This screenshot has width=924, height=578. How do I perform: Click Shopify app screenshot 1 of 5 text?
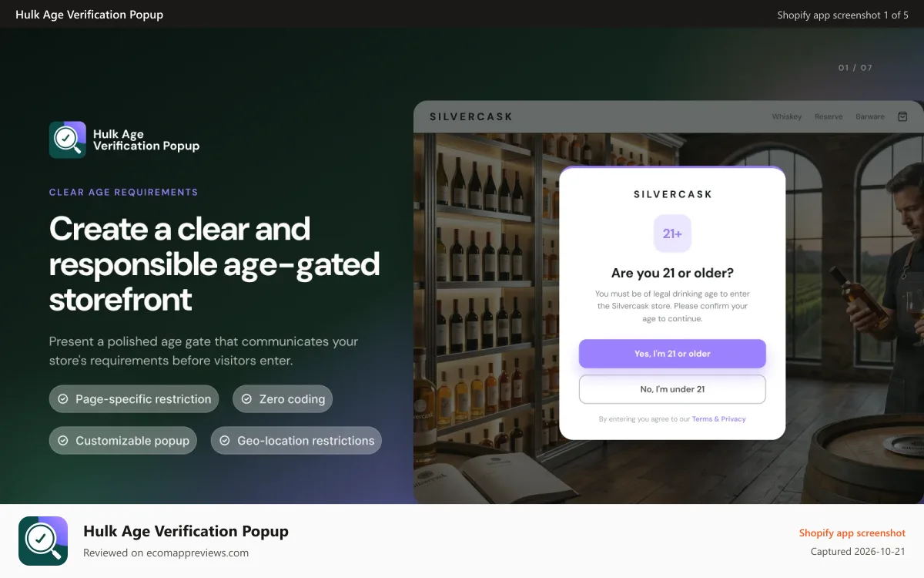point(842,15)
